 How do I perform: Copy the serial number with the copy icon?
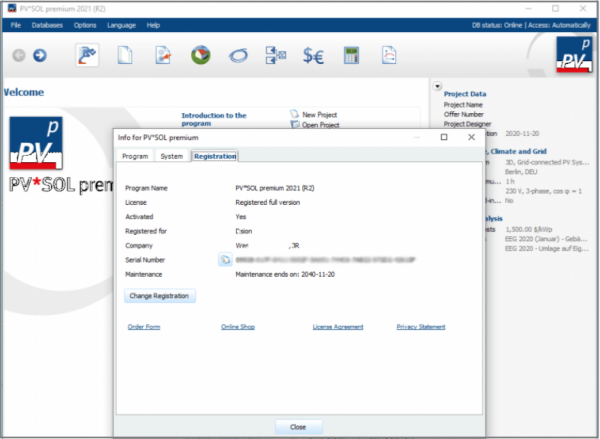click(223, 260)
